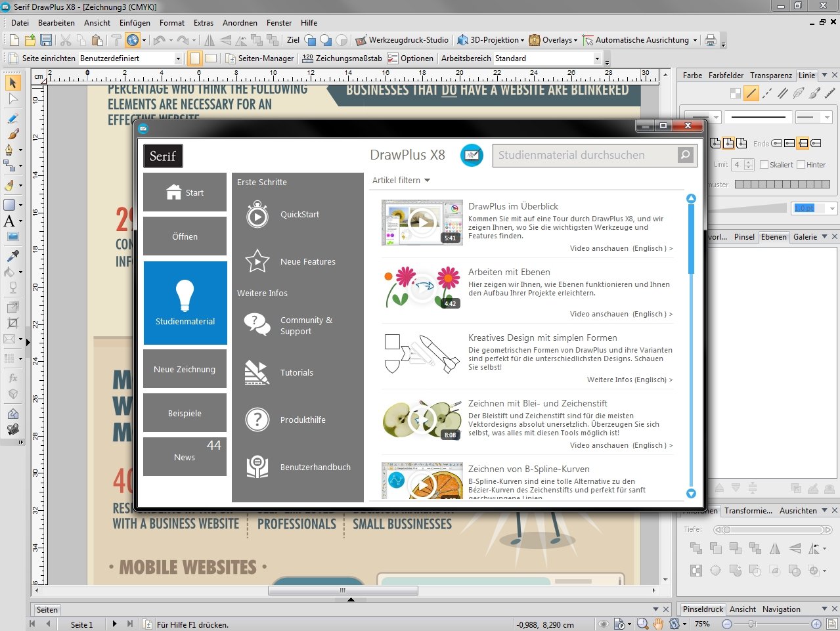Image resolution: width=840 pixels, height=631 pixels.
Task: Switch to the Farbfelder tab
Action: click(x=726, y=76)
